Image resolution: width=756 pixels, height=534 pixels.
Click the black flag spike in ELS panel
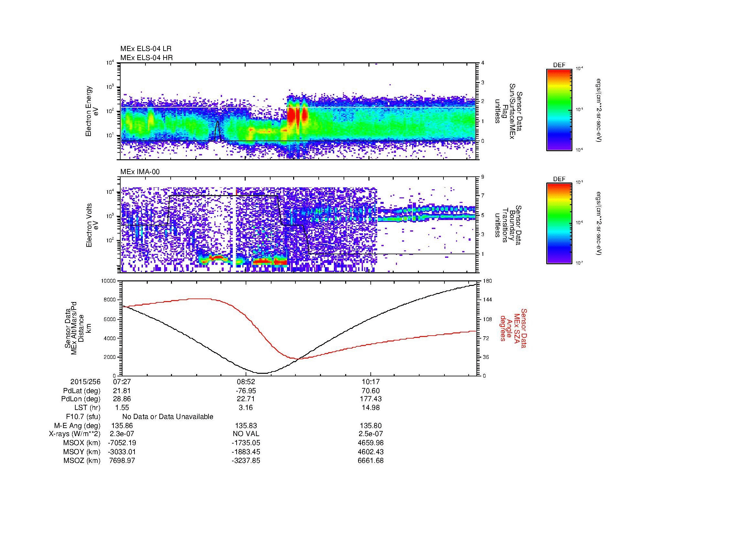[217, 131]
